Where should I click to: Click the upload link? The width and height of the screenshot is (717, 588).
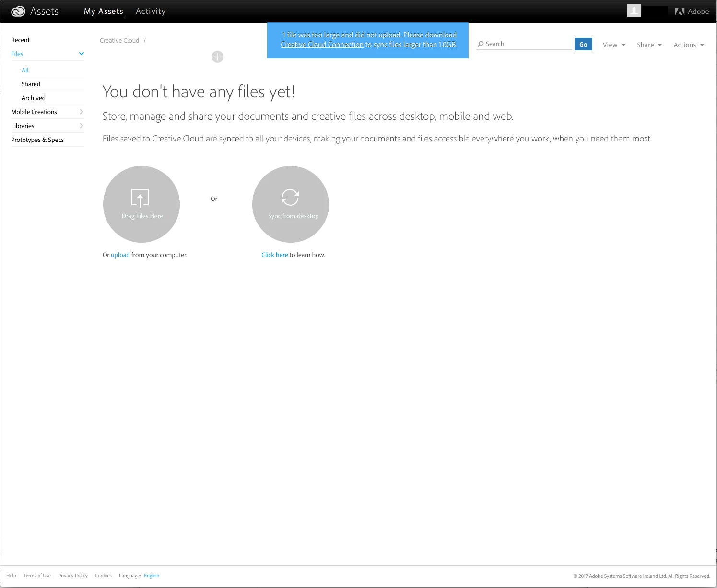pyautogui.click(x=120, y=255)
